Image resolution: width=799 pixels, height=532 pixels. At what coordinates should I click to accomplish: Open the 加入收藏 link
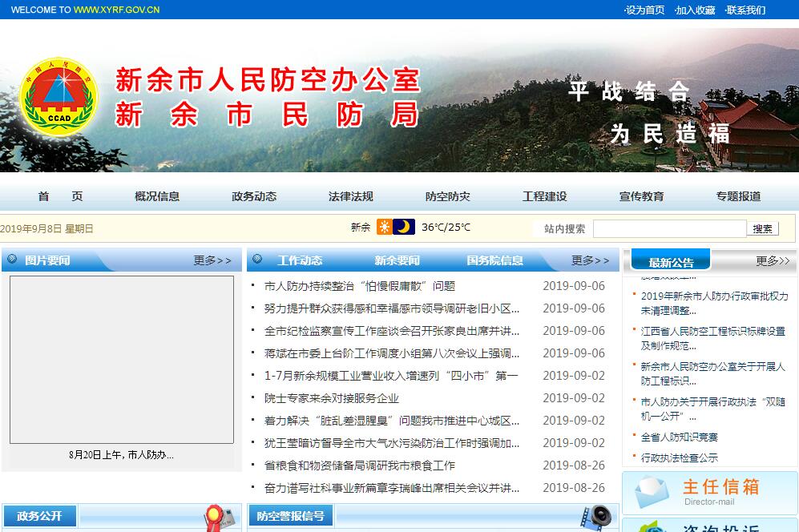(695, 10)
